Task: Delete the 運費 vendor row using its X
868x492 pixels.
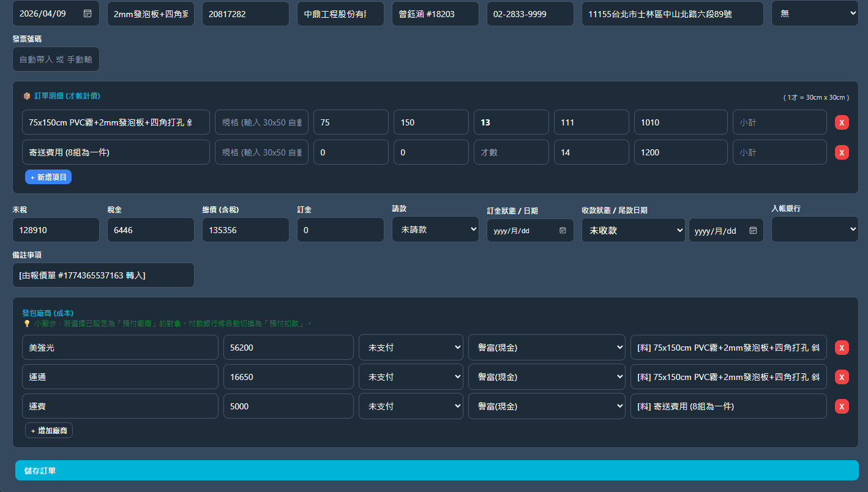Action: click(x=842, y=406)
